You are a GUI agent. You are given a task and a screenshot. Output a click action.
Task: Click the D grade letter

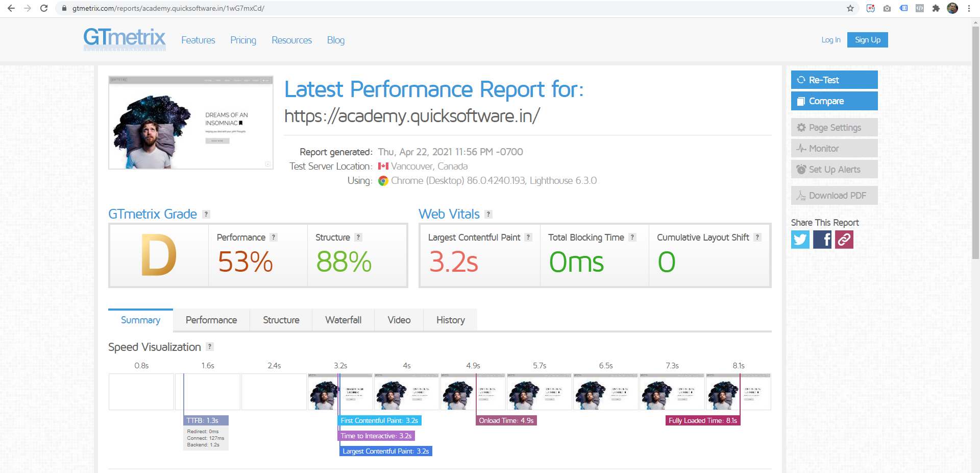coord(159,255)
